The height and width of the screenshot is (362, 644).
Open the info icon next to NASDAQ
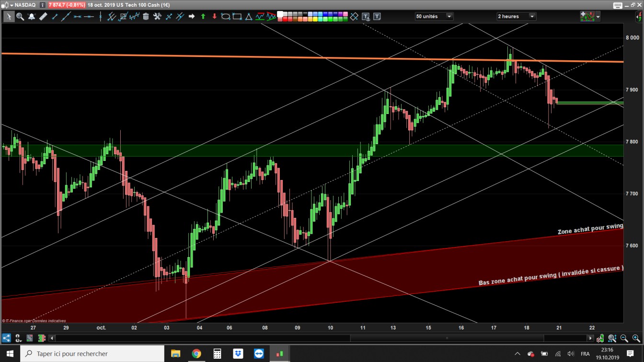point(43,5)
